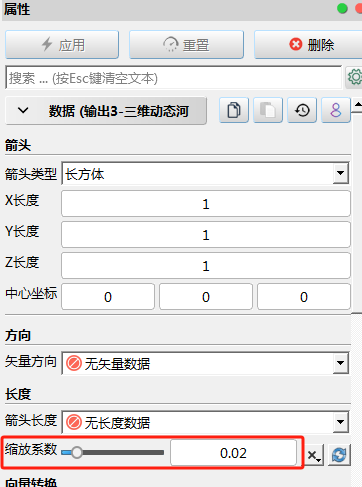Image resolution: width=362 pixels, height=487 pixels.
Task: Click the third 中心坐标 value field
Action: 304,297
